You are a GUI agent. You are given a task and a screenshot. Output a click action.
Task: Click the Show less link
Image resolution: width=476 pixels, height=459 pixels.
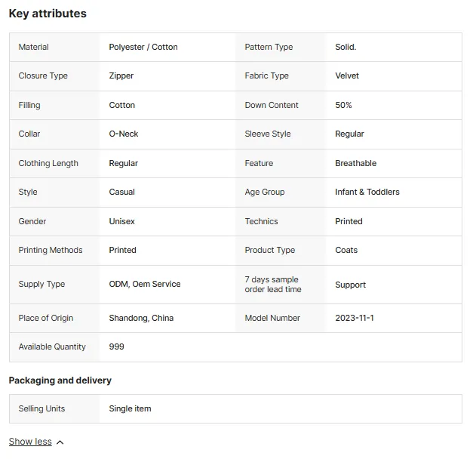pyautogui.click(x=30, y=442)
